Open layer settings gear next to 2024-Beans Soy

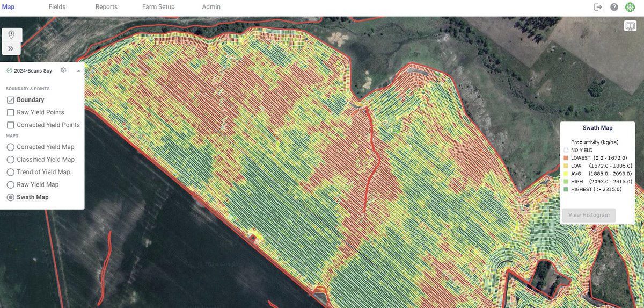pos(63,70)
